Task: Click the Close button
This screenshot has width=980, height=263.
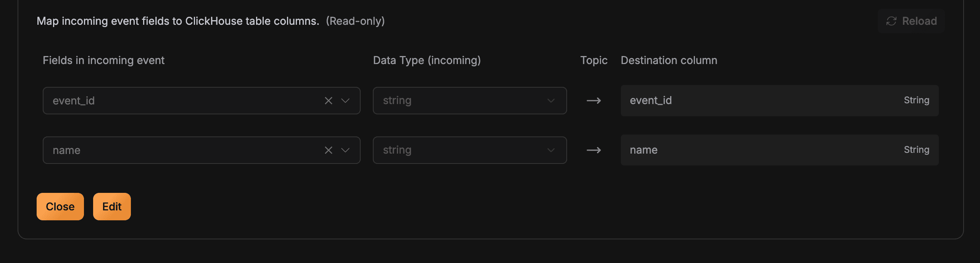Action: pyautogui.click(x=60, y=207)
